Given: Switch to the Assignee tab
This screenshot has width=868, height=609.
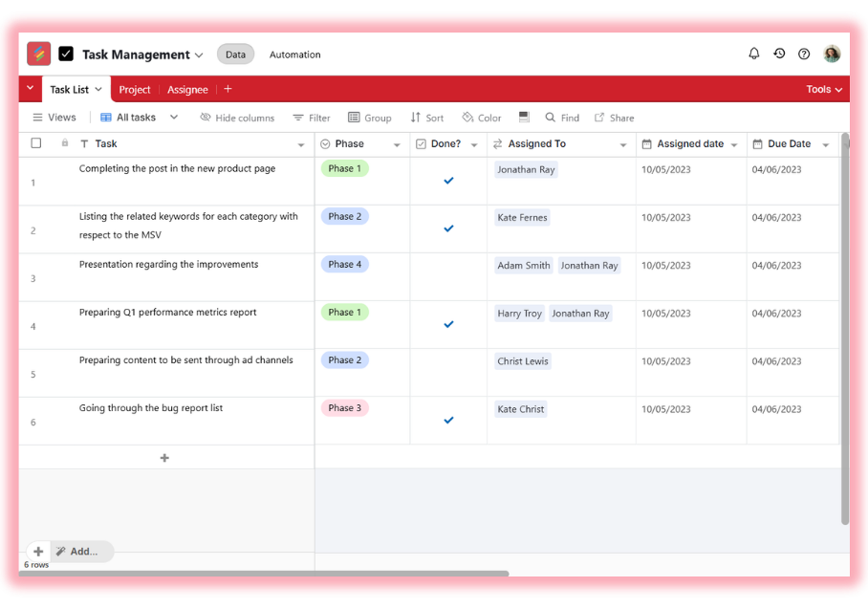Looking at the screenshot, I should tap(187, 90).
